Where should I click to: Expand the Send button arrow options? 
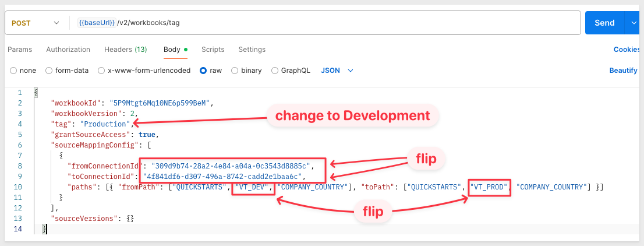pyautogui.click(x=632, y=23)
